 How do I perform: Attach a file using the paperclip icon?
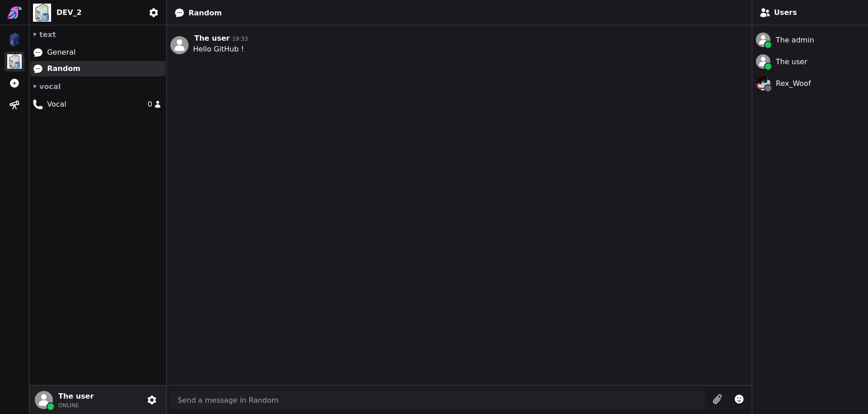(718, 400)
